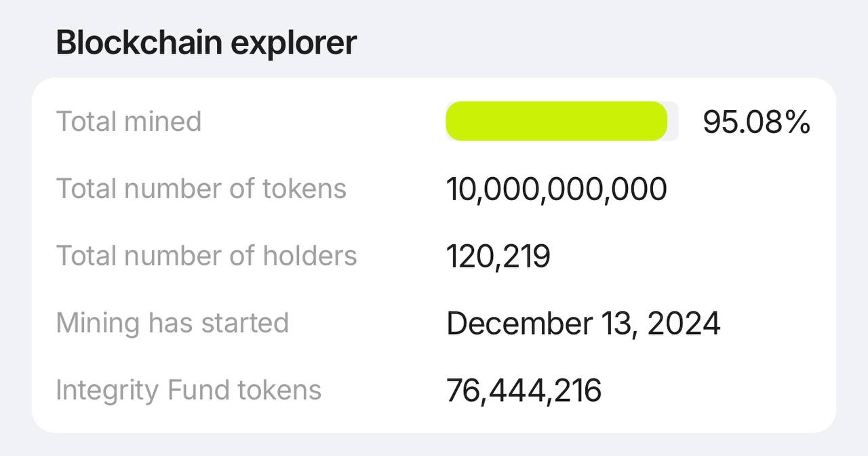Screen dimensions: 868x456
Task: Click the Total number of tokens label
Action: click(x=201, y=188)
